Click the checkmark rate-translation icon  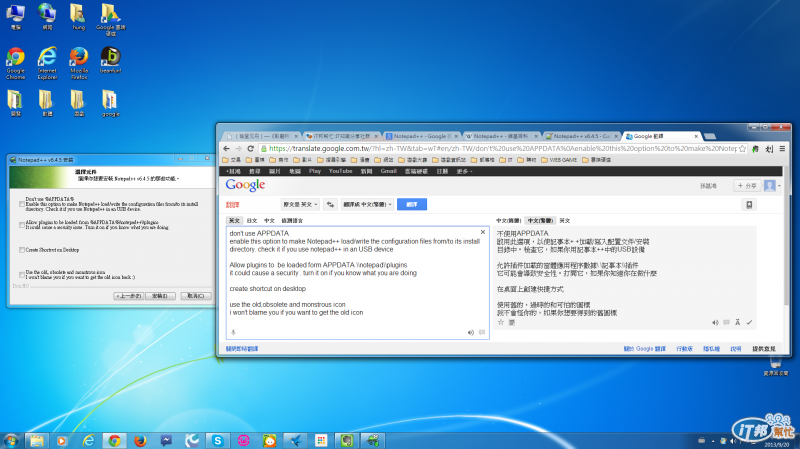click(x=749, y=322)
